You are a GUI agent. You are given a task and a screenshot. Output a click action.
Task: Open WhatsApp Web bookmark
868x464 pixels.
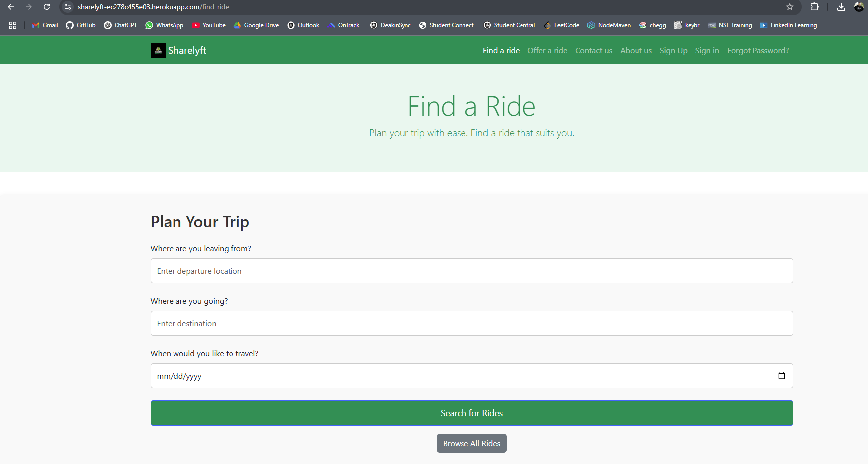pyautogui.click(x=164, y=25)
